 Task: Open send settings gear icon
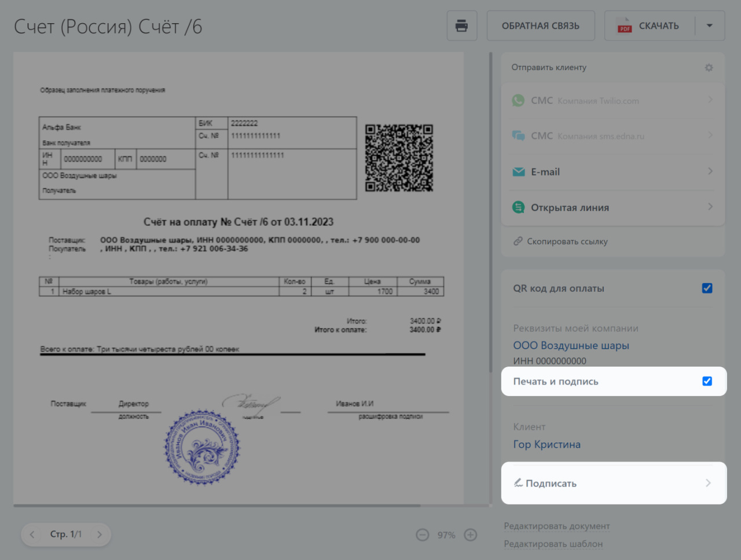709,68
